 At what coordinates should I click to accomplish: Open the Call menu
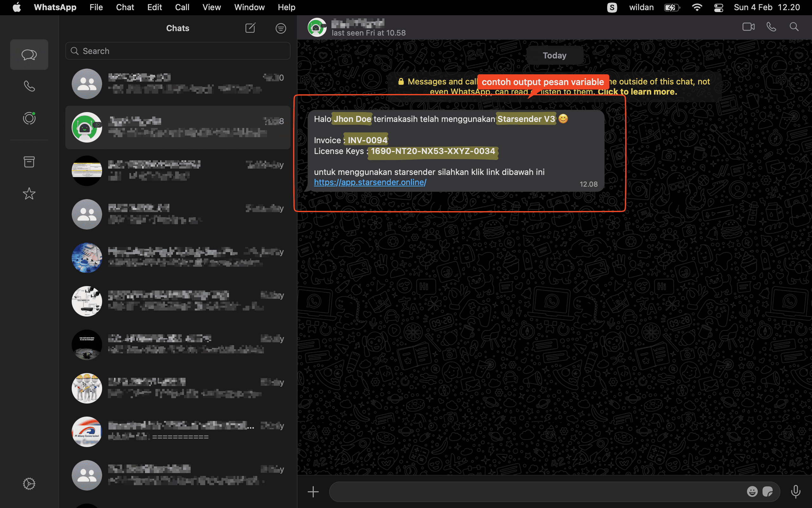(x=182, y=7)
